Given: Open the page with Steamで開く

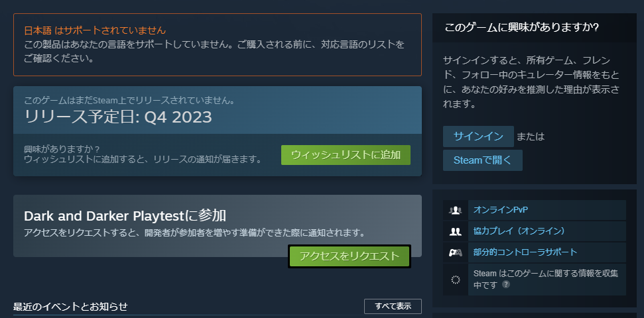Looking at the screenshot, I should 483,160.
